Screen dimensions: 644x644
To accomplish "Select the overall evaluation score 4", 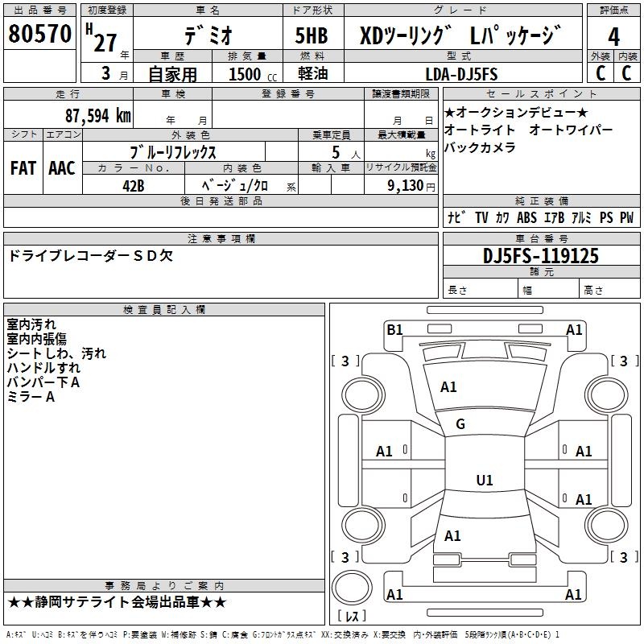I will [x=614, y=35].
